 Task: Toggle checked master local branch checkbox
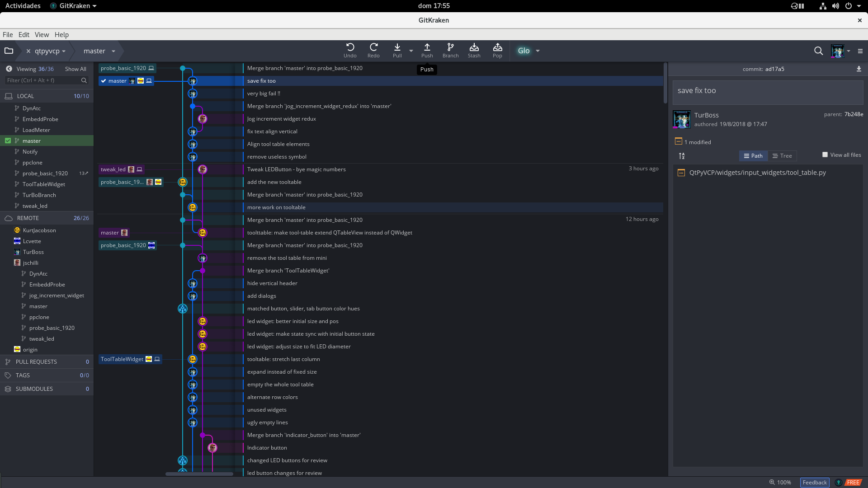point(8,141)
